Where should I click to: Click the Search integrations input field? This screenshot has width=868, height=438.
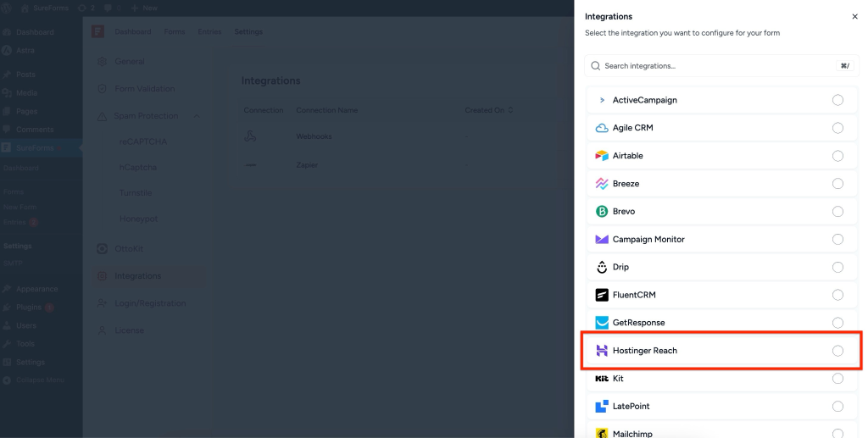tap(712, 66)
